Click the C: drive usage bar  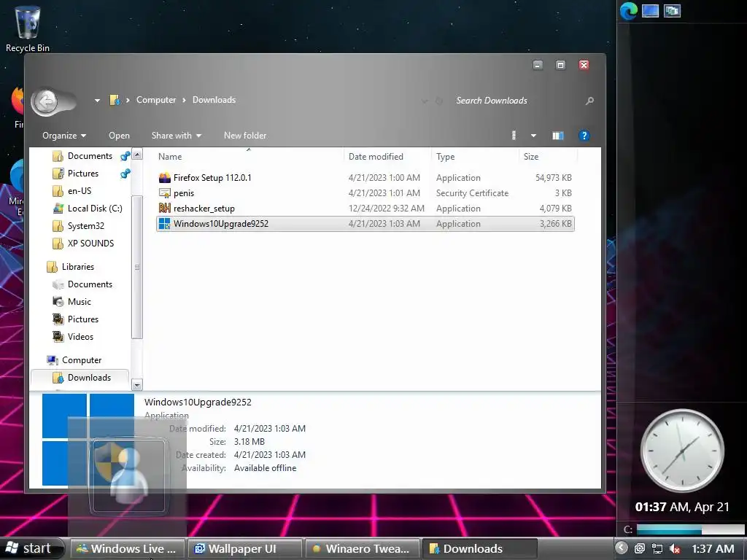pos(689,529)
